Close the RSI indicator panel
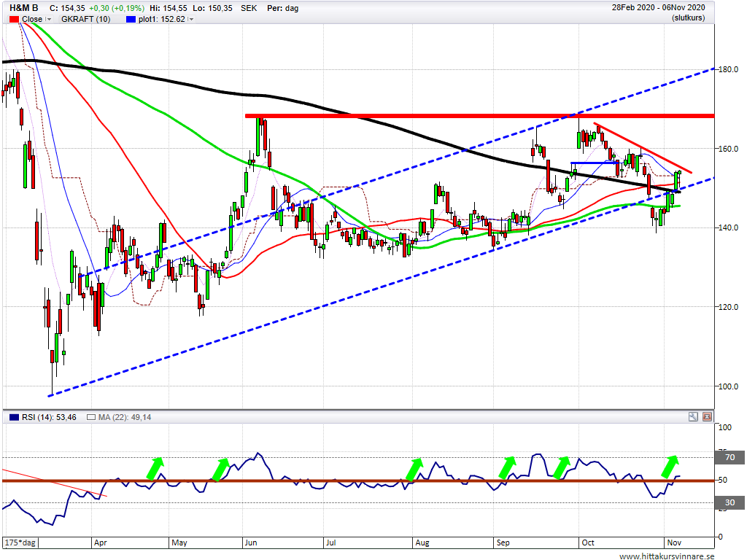Viewport: 747px width, 560px height. [x=708, y=416]
